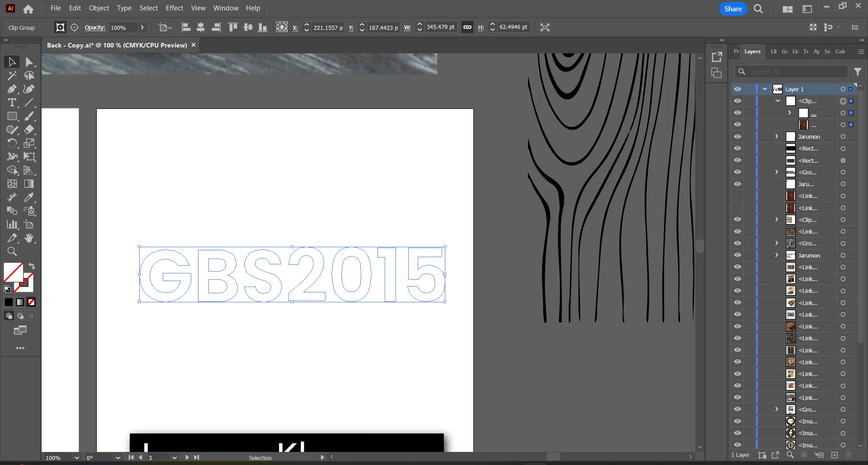This screenshot has height=465, width=868.
Task: Open the search icon near Share
Action: pyautogui.click(x=759, y=9)
